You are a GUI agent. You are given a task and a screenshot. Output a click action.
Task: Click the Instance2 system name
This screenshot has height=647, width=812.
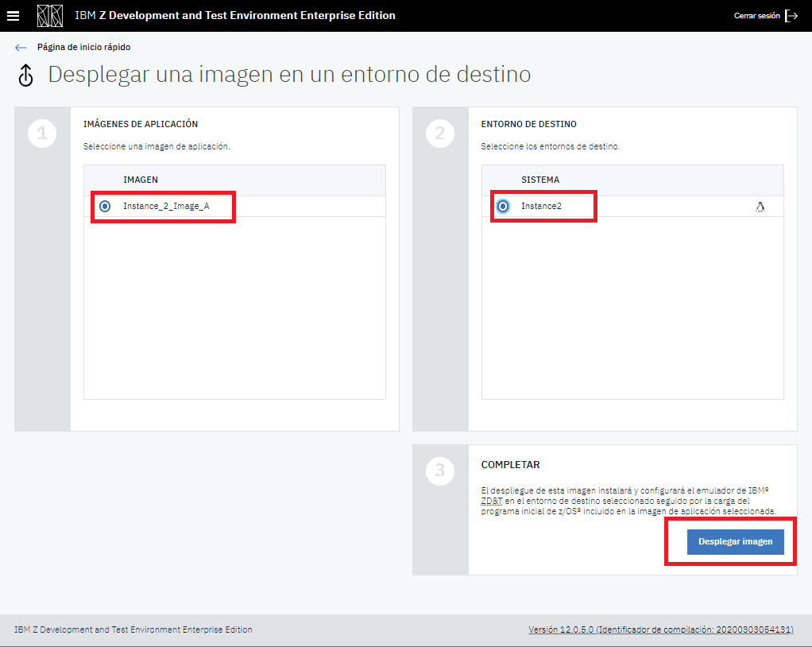pos(541,207)
